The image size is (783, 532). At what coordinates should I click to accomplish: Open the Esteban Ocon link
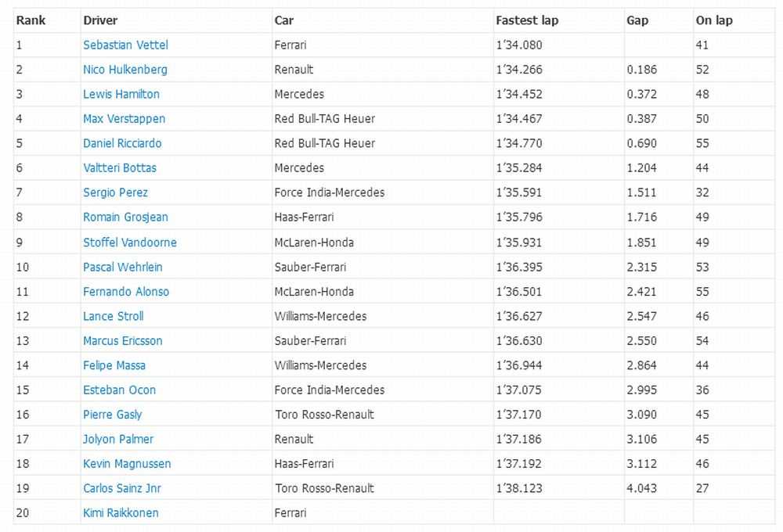pos(119,390)
